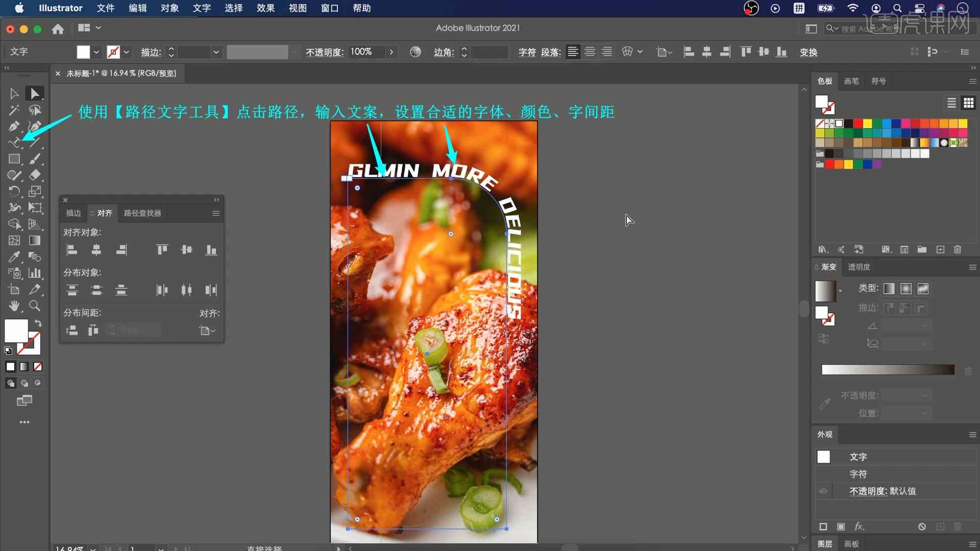This screenshot has height=551, width=980.
Task: Select the Magic Wand tool
Action: 14,110
